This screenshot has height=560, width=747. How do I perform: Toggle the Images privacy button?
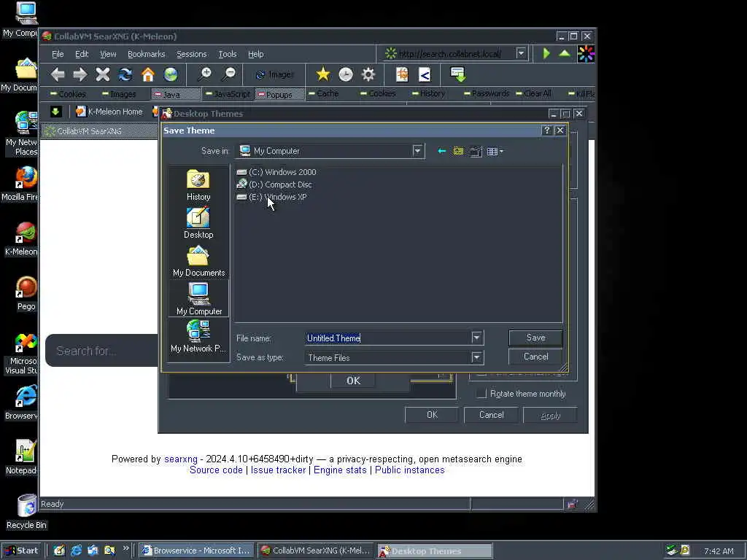pos(119,94)
